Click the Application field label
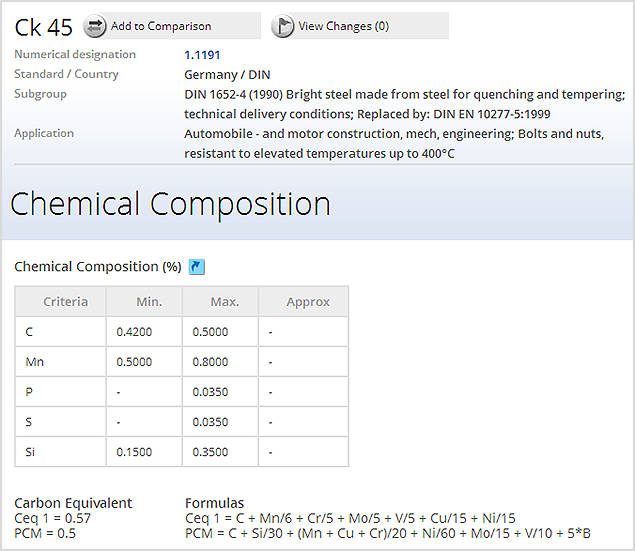 (44, 133)
